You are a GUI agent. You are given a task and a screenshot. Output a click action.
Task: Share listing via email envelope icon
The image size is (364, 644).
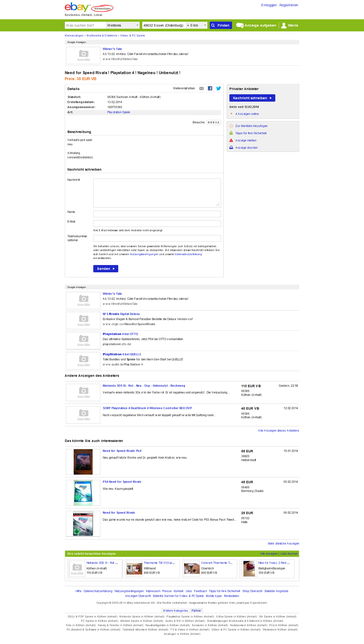202,89
